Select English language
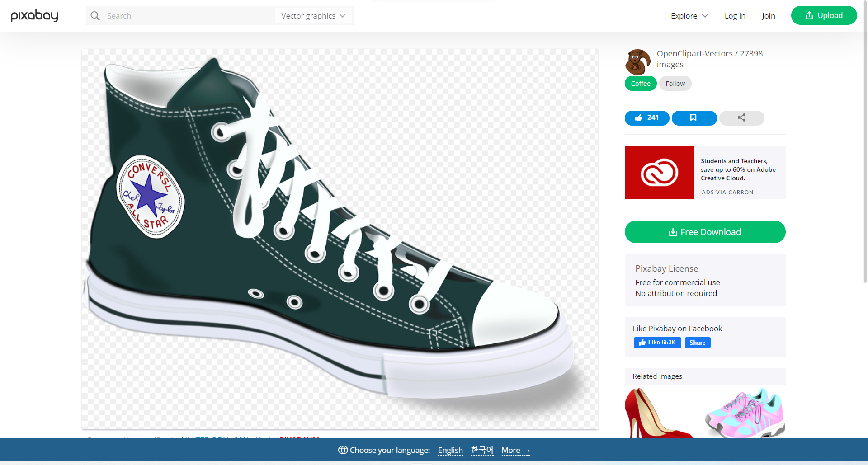868x465 pixels. tap(450, 450)
